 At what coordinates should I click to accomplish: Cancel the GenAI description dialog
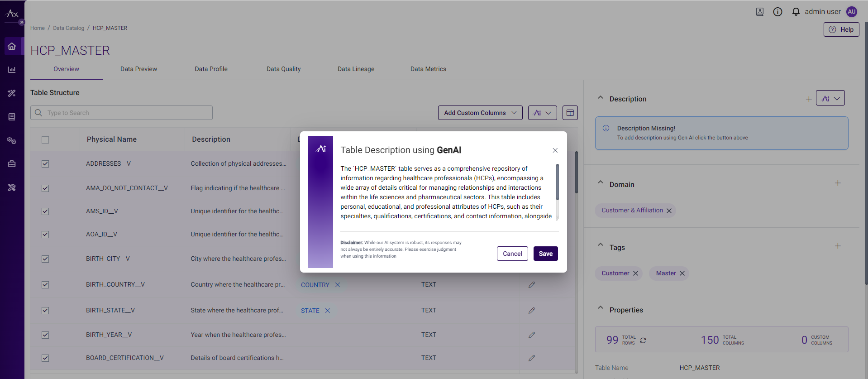coord(512,254)
